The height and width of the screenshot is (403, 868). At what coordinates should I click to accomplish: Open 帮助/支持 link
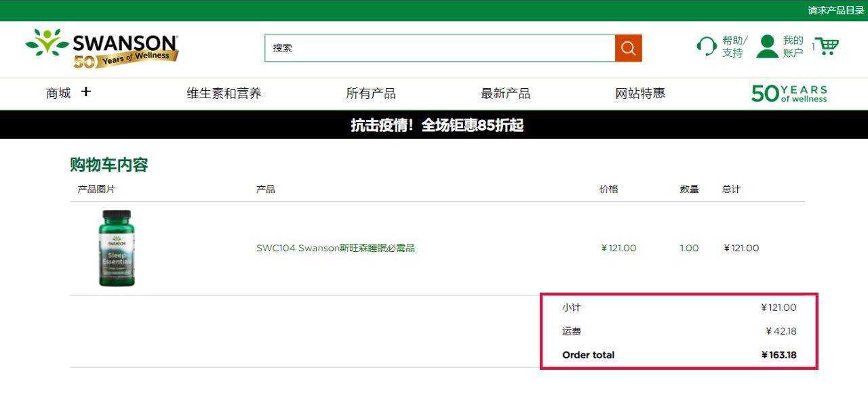734,46
